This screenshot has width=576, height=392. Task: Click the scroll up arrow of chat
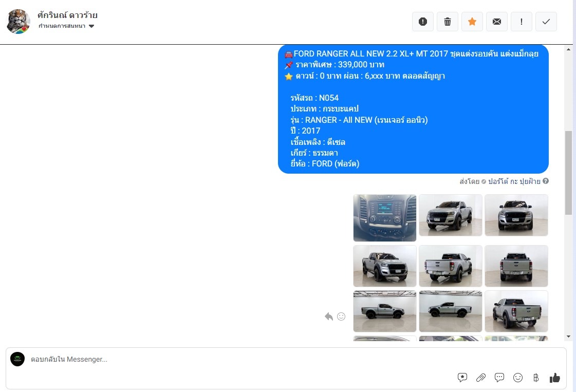click(x=569, y=49)
